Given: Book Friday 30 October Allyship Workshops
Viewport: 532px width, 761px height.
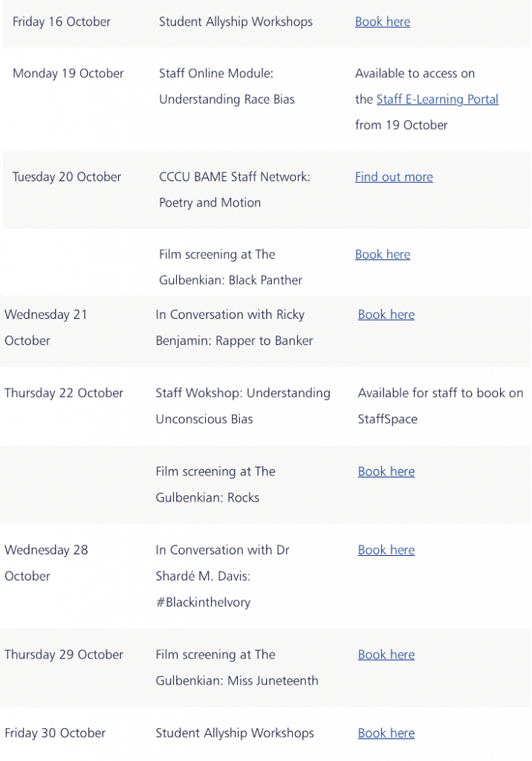Looking at the screenshot, I should pyautogui.click(x=386, y=734).
